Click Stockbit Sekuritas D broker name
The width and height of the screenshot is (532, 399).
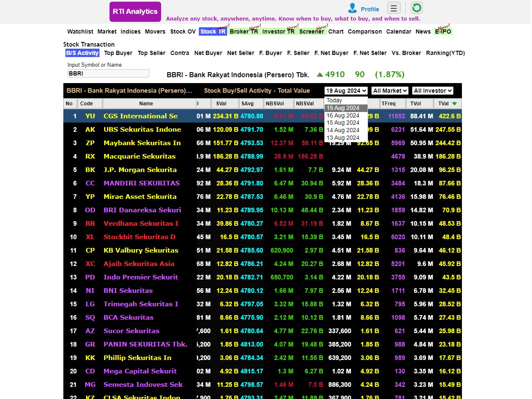(140, 237)
